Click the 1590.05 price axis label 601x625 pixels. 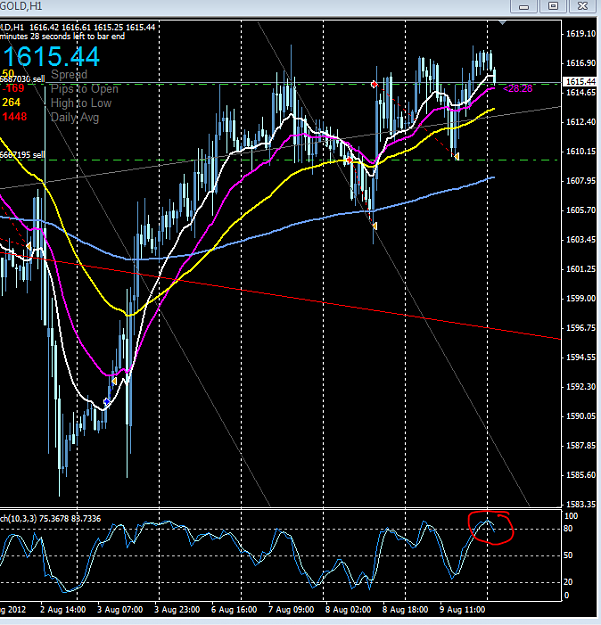[581, 416]
